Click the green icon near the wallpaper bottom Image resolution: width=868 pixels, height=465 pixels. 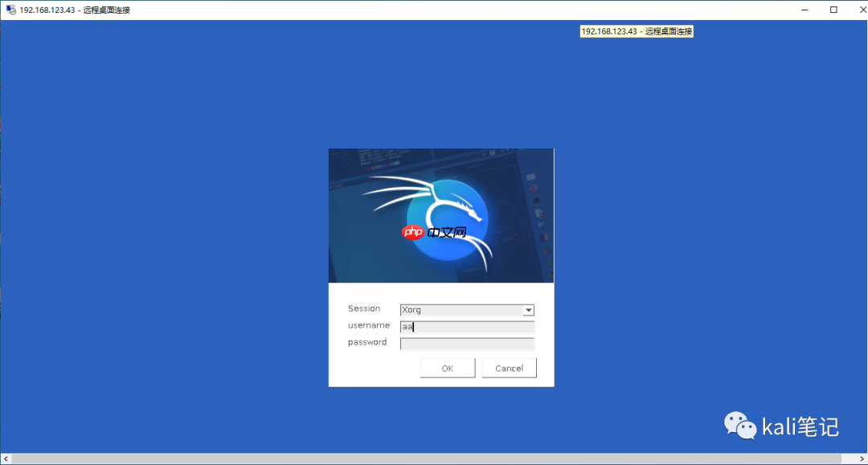tap(550, 259)
